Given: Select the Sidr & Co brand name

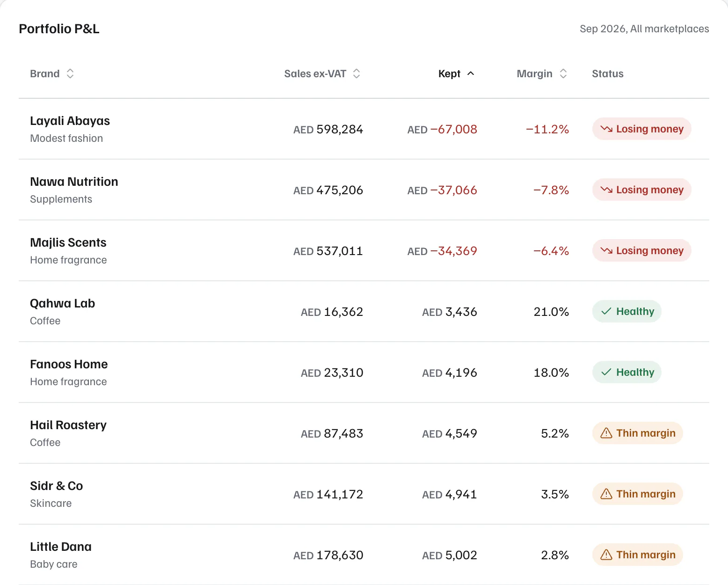Looking at the screenshot, I should click(57, 486).
